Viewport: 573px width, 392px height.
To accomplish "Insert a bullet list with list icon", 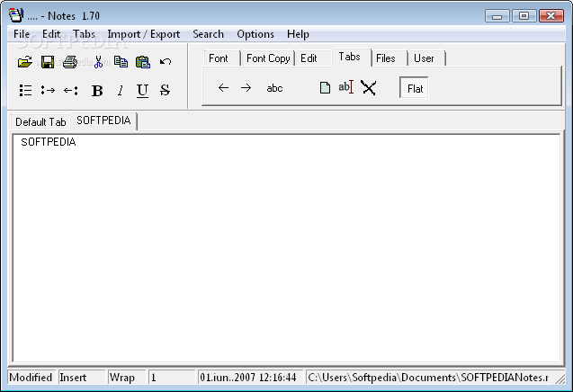I will point(25,90).
